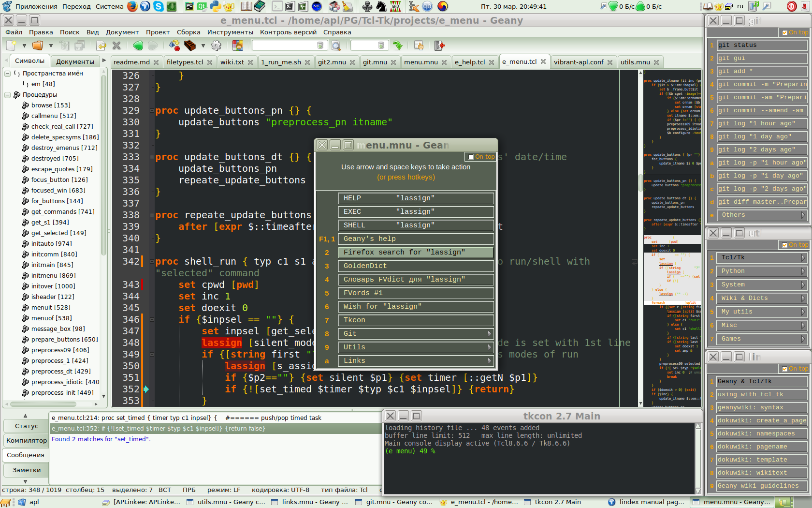This screenshot has width=812, height=508.
Task: Open dropdown arrow next to build icon
Action: [x=203, y=45]
